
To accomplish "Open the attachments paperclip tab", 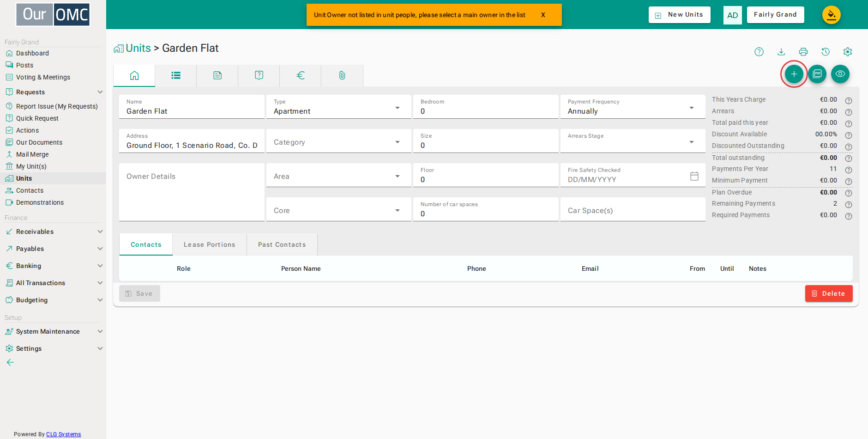I will 342,75.
